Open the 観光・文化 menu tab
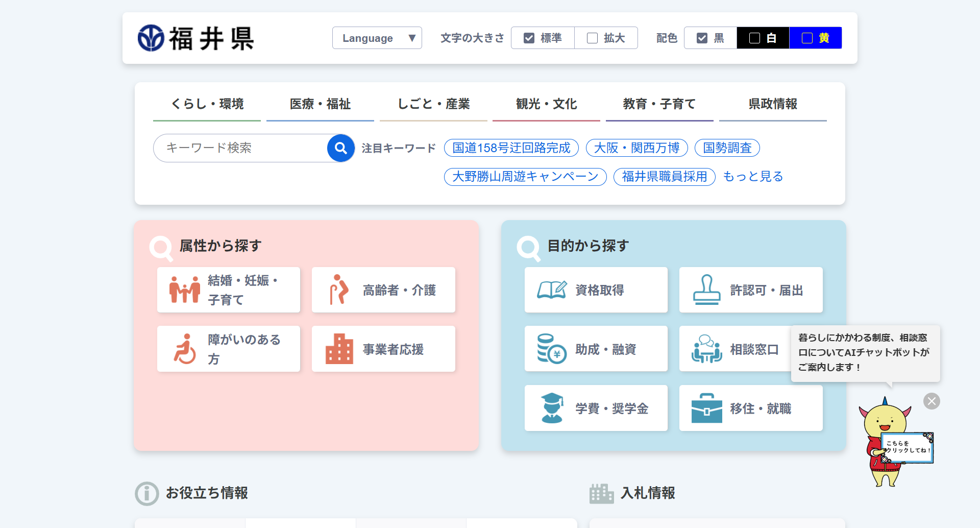This screenshot has width=980, height=528. click(x=546, y=104)
